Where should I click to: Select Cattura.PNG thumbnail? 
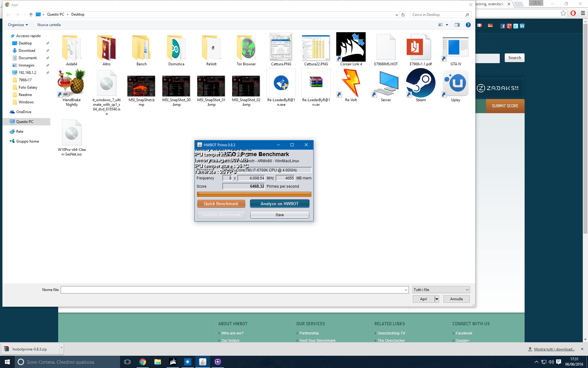pos(281,47)
